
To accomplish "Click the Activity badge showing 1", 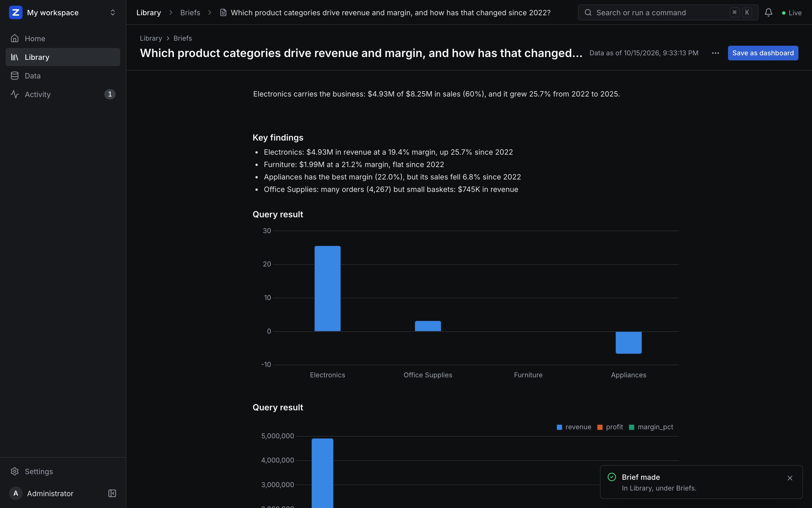I will [x=110, y=95].
